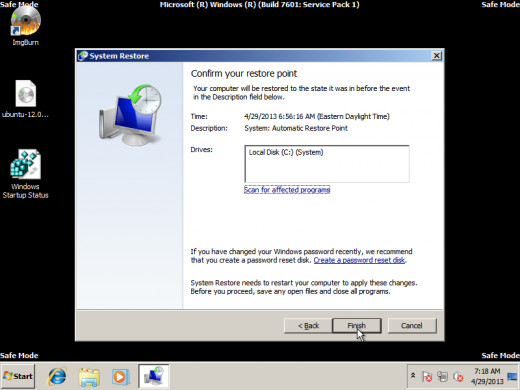Show hidden tray icons arrow

[x=413, y=375]
